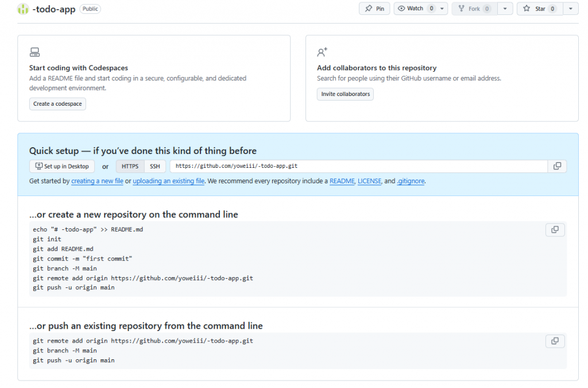The height and width of the screenshot is (388, 588).
Task: Click the -todo-app repository name
Action: (x=54, y=9)
